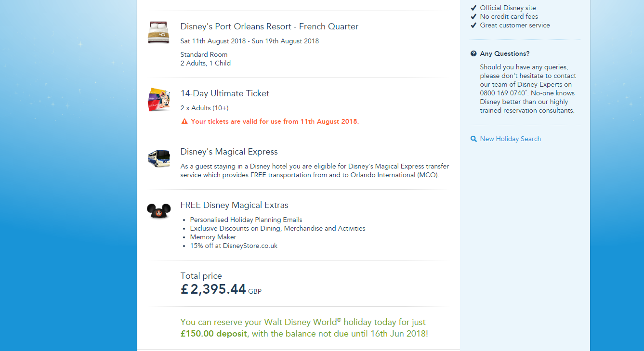
Task: Click the total price £2,395.44 amount
Action: [213, 289]
